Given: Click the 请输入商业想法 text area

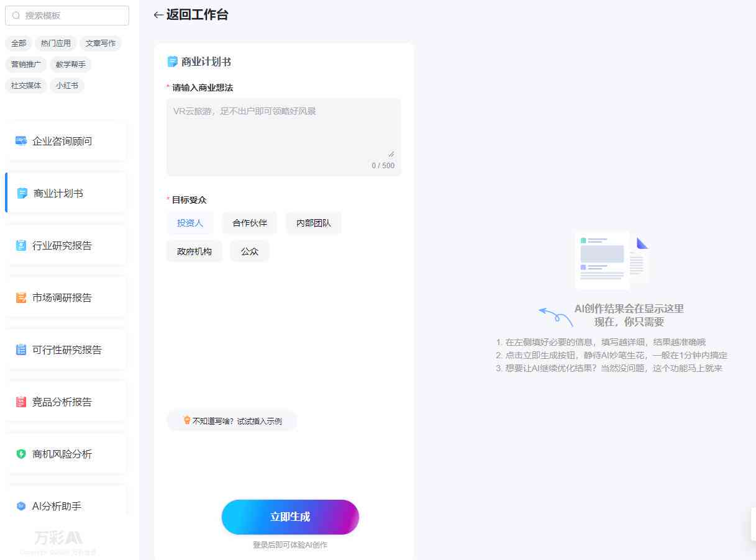Looking at the screenshot, I should click(284, 137).
